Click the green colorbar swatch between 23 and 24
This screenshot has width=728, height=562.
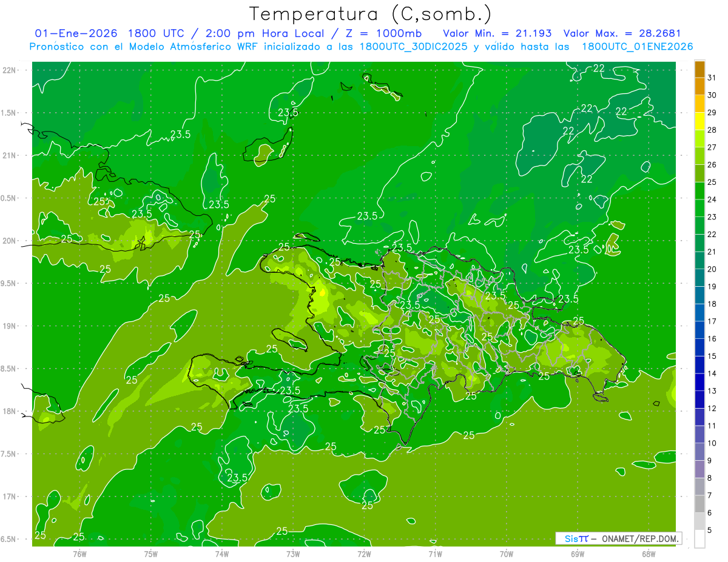tap(699, 208)
